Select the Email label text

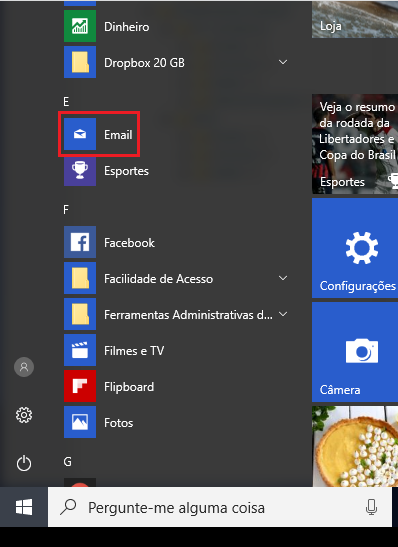118,135
